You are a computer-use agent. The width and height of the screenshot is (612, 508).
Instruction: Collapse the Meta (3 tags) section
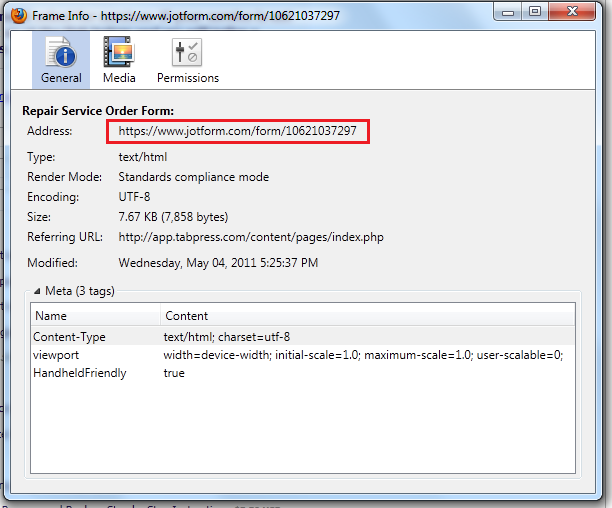pos(39,291)
